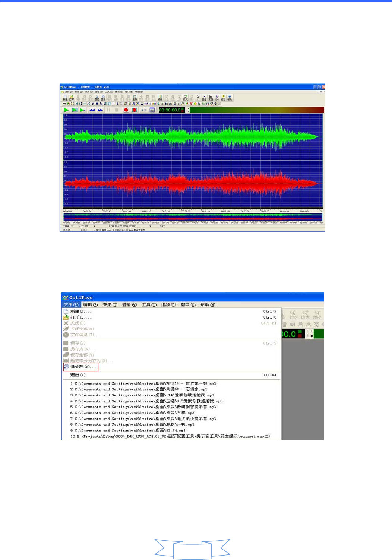Image resolution: width=392 pixels, height=560 pixels.
Task: Click 帮助 toolbar icon
Action: (230, 98)
